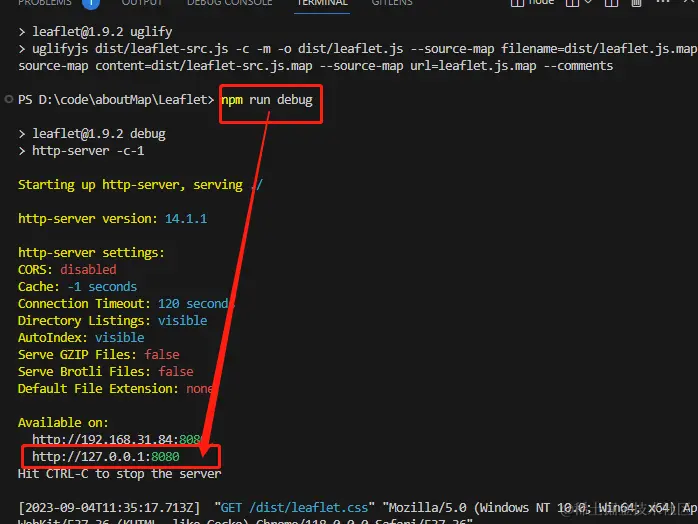The image size is (698, 524).
Task: Click the 'Mozilla/5.0 (Windows NT' user agent
Action: (x=467, y=508)
